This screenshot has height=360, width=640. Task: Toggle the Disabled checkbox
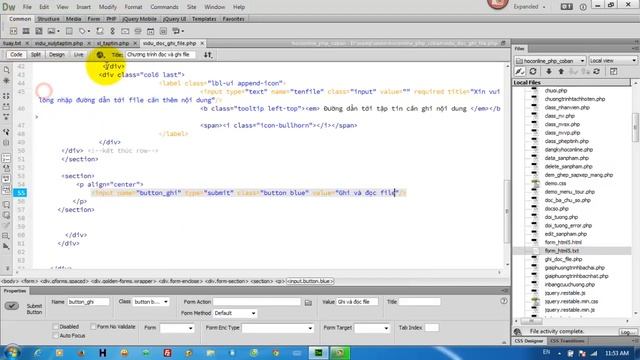coord(56,327)
